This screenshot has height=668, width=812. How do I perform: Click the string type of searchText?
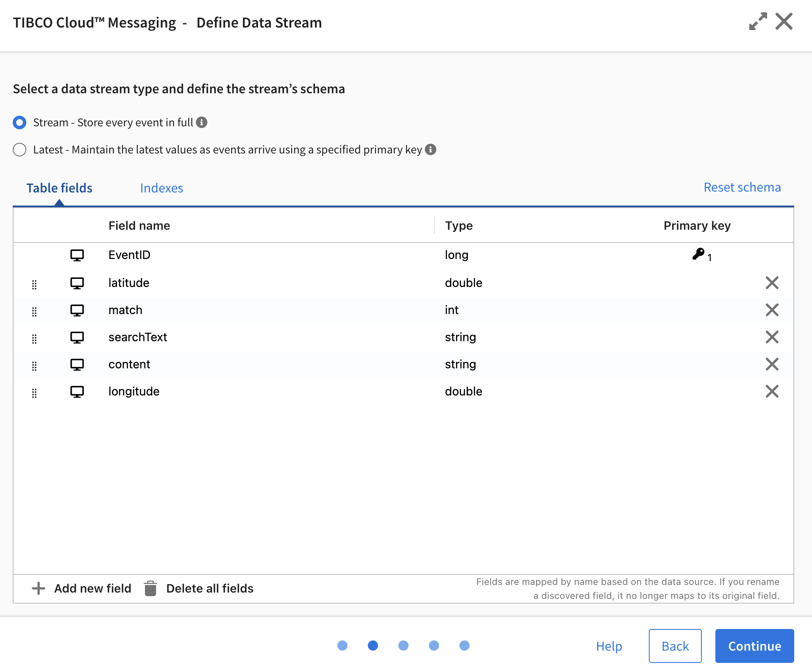[x=461, y=337]
